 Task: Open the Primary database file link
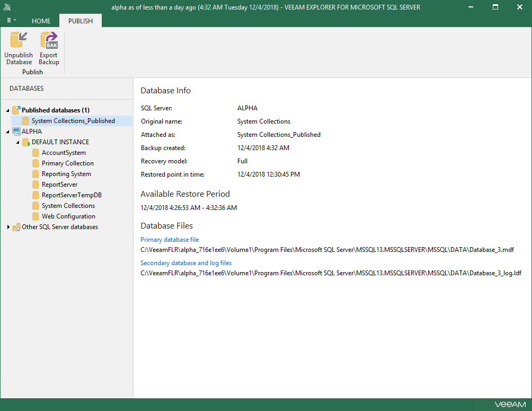tap(170, 240)
